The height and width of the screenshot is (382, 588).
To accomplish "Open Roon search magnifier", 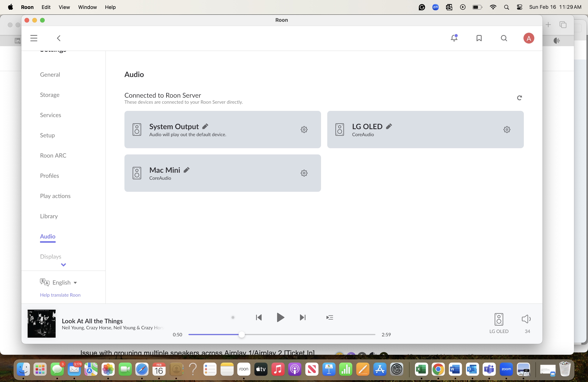I will pyautogui.click(x=504, y=38).
